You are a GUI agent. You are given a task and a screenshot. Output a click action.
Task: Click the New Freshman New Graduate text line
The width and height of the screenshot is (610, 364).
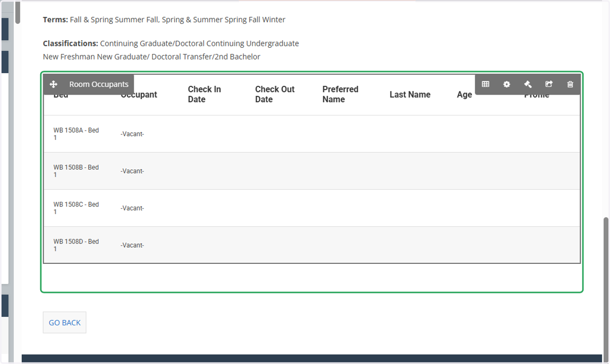[151, 56]
